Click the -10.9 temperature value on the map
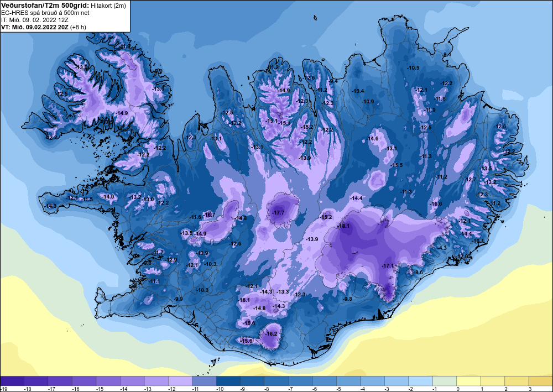This screenshot has width=553, height=392. pyautogui.click(x=368, y=102)
